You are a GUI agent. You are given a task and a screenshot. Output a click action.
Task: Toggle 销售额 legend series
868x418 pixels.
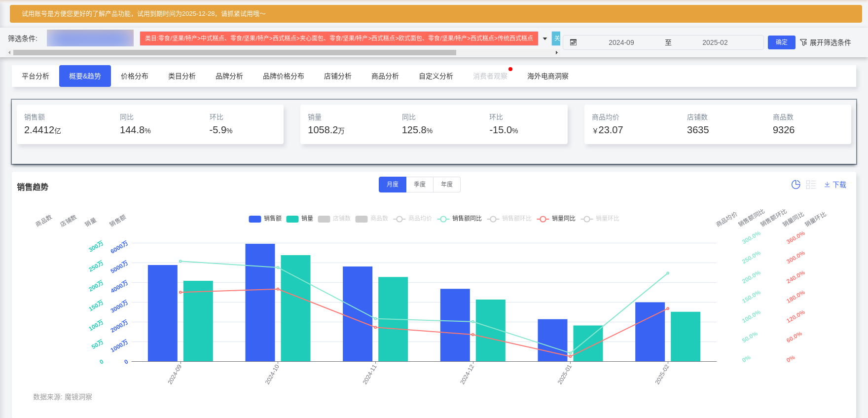(x=265, y=219)
